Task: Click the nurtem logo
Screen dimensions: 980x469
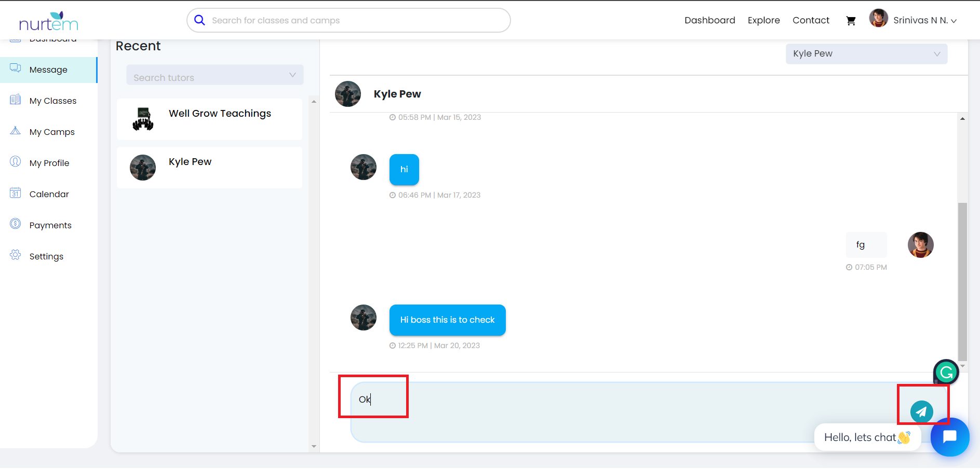Action: point(48,21)
